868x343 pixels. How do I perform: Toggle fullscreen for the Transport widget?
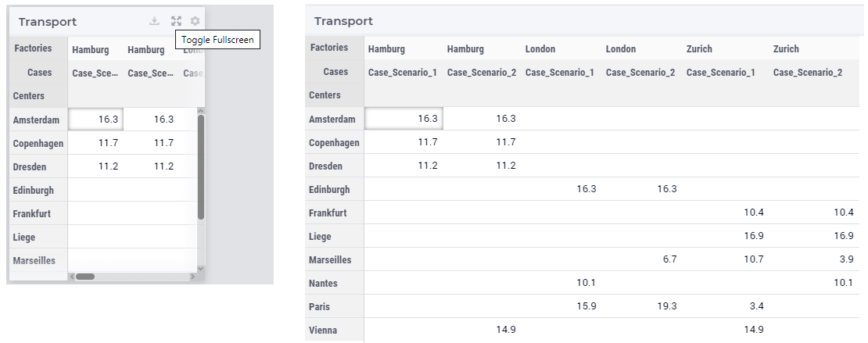(x=176, y=21)
